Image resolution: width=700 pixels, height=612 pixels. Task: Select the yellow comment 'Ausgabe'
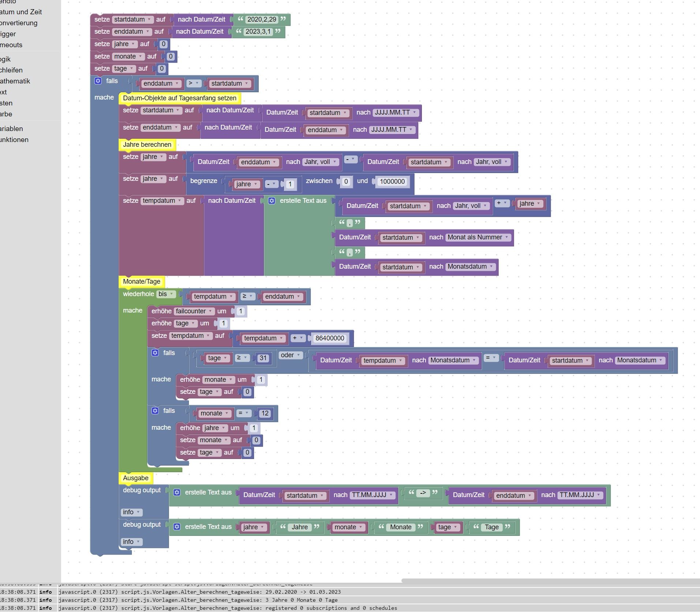(136, 478)
